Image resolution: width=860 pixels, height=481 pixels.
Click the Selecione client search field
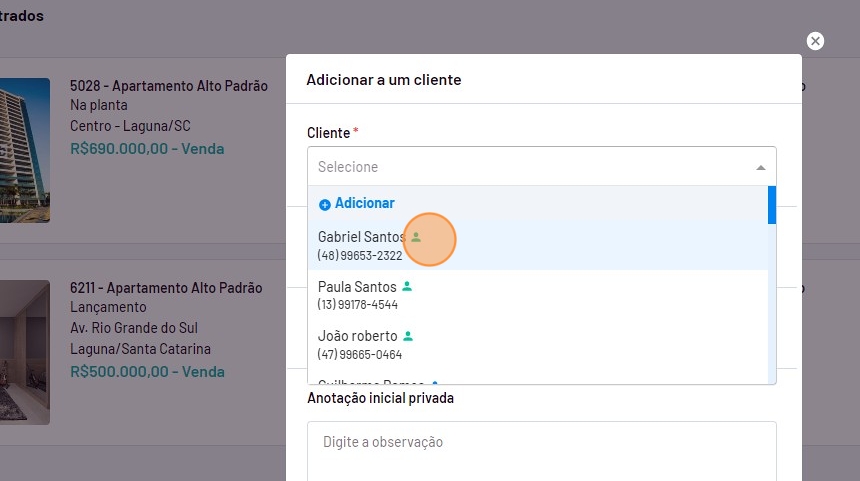530,167
